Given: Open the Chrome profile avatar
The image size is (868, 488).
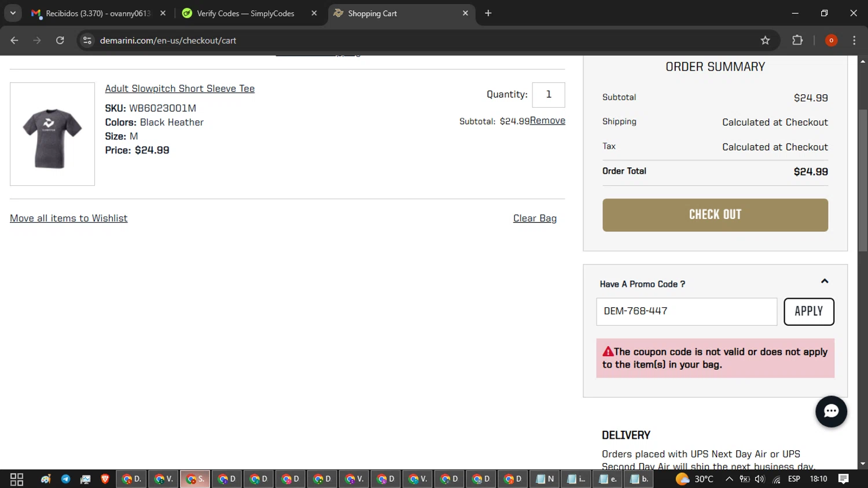Looking at the screenshot, I should 831,41.
